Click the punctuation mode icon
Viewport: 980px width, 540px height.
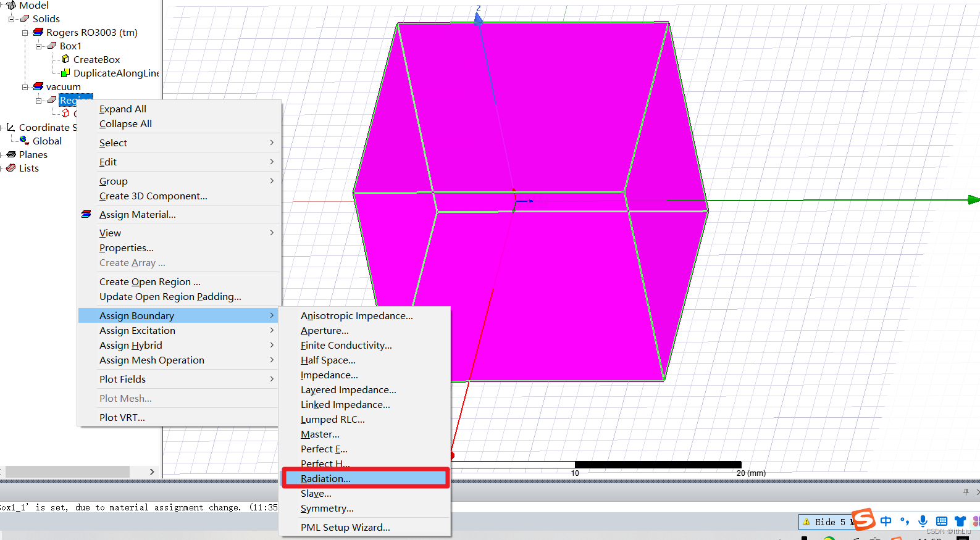point(905,521)
